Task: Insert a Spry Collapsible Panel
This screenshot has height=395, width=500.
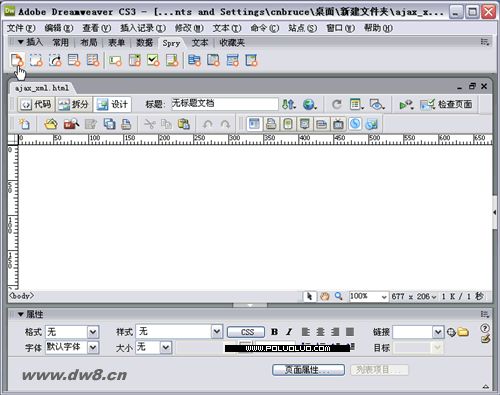Action: (251, 60)
